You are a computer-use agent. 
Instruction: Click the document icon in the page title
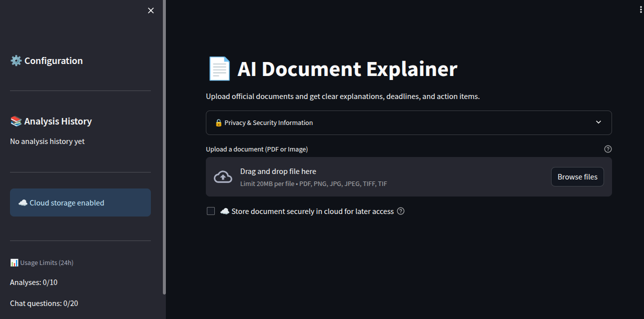click(219, 69)
